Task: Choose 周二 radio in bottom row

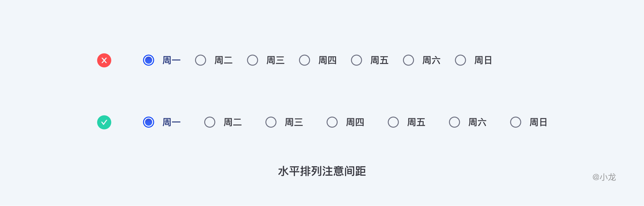Action: (x=210, y=122)
